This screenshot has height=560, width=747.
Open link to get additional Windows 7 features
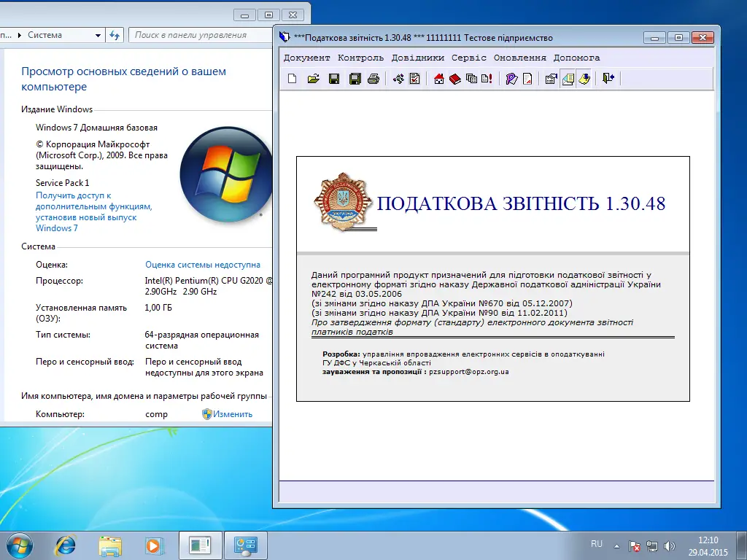(x=93, y=211)
